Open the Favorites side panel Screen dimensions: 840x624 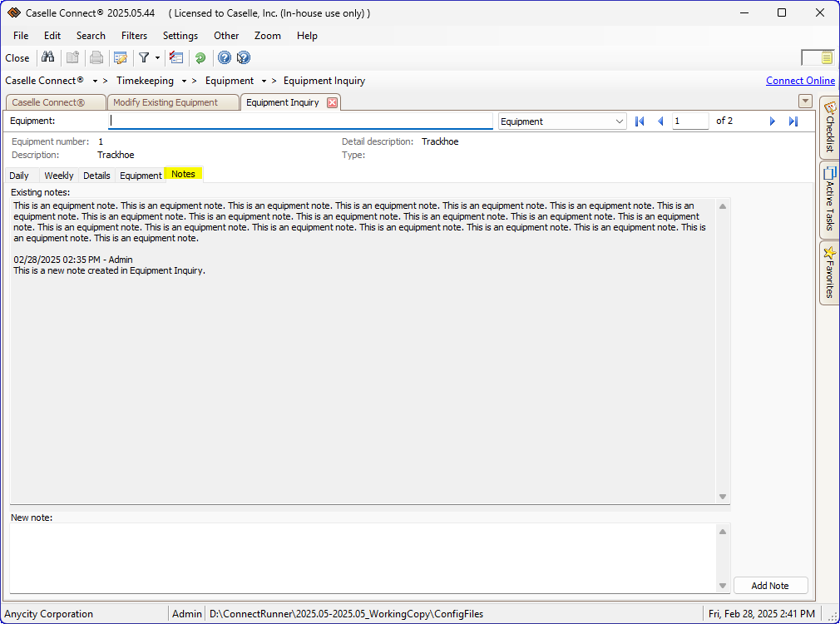pos(829,273)
